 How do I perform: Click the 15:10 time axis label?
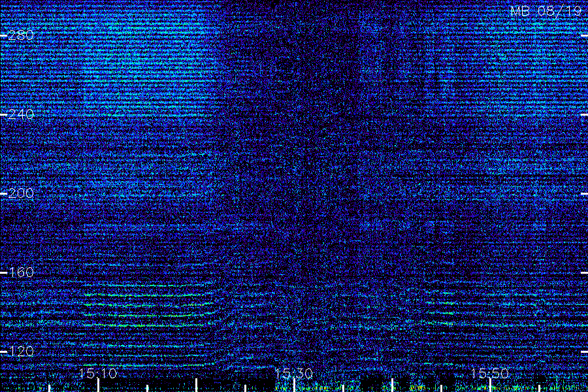point(98,373)
